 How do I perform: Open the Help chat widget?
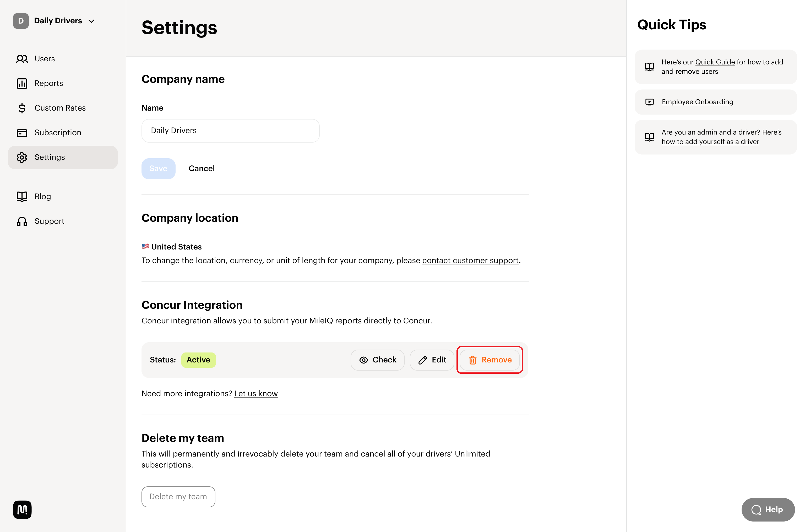tap(768, 509)
